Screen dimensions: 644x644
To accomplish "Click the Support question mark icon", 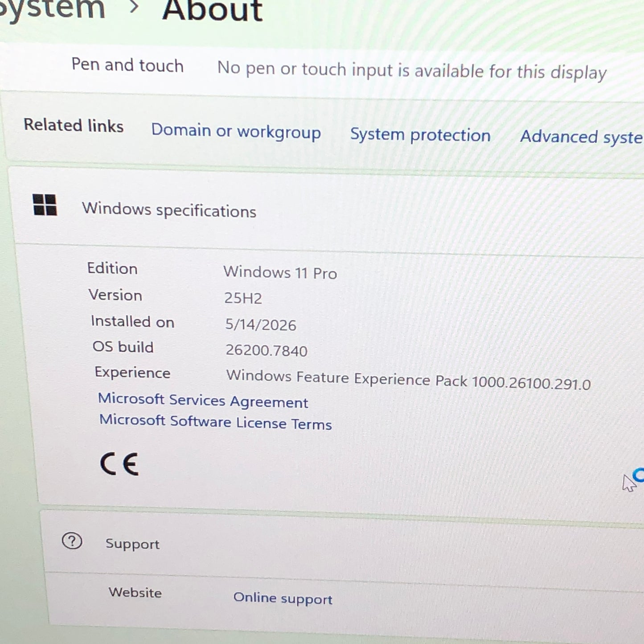I will click(x=72, y=541).
